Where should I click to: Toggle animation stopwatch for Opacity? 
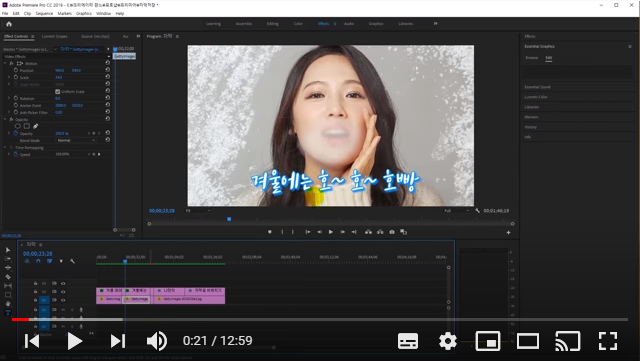pos(16,133)
